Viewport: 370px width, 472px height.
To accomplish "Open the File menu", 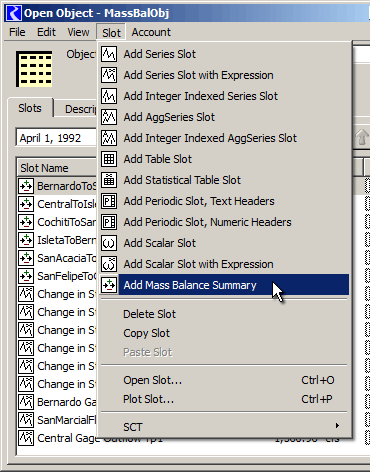I will click(x=17, y=32).
